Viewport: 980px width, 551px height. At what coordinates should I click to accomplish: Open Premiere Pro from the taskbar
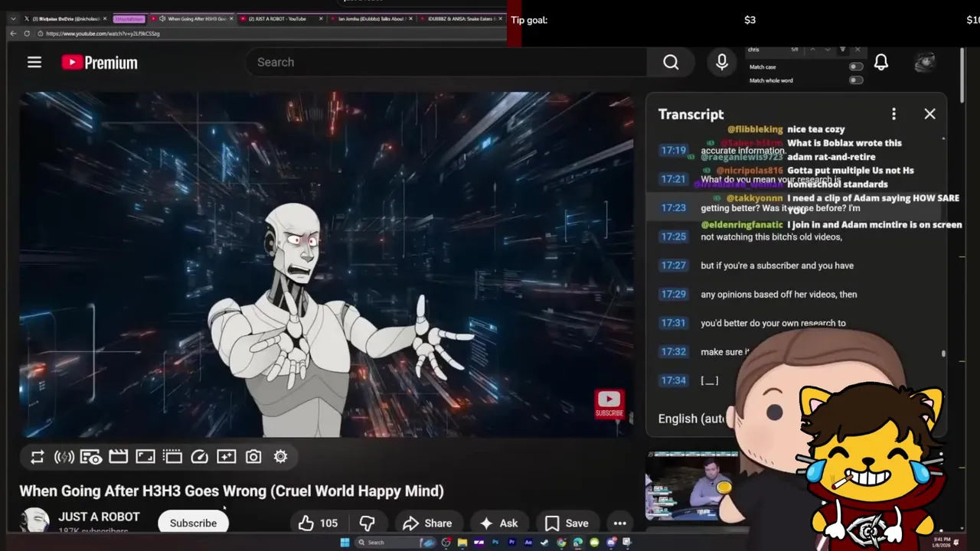tap(511, 543)
